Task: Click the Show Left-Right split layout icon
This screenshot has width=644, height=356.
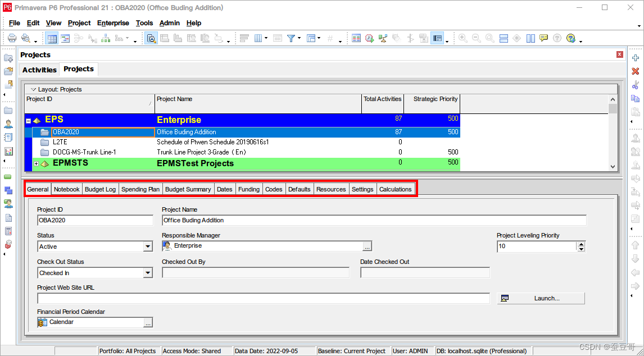Action: click(x=530, y=39)
